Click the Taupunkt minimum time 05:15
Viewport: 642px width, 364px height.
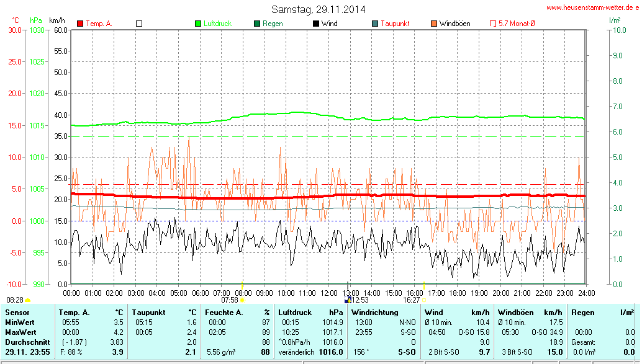tap(143, 322)
